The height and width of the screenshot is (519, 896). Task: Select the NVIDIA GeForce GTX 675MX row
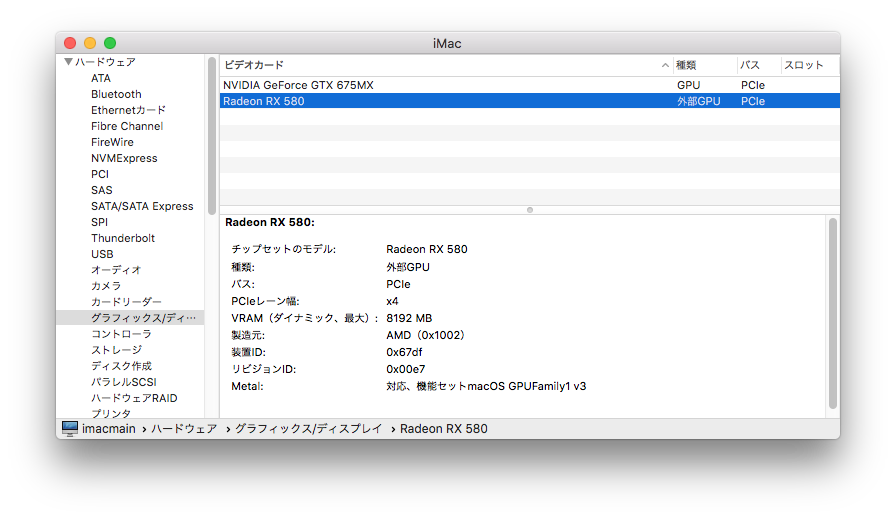pyautogui.click(x=530, y=85)
